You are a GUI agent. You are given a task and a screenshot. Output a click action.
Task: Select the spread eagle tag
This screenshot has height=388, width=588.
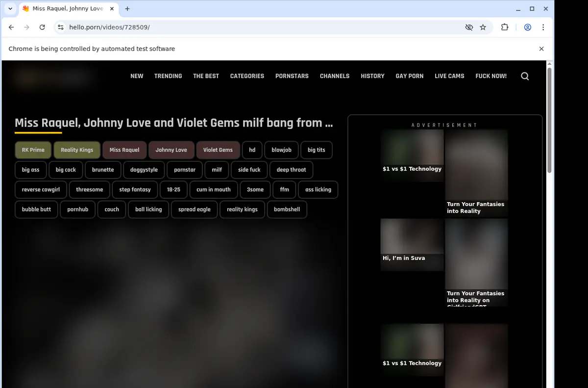pos(195,209)
